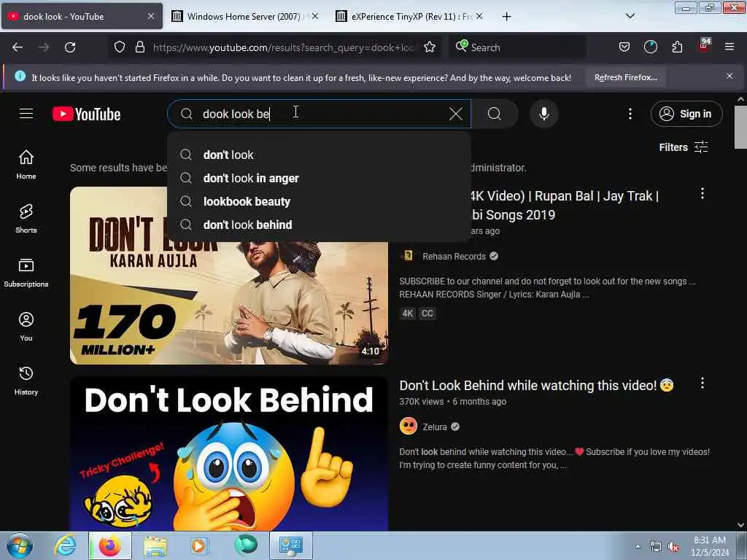Click Refresh Firefox button
The height and width of the screenshot is (560, 747).
pyautogui.click(x=625, y=77)
